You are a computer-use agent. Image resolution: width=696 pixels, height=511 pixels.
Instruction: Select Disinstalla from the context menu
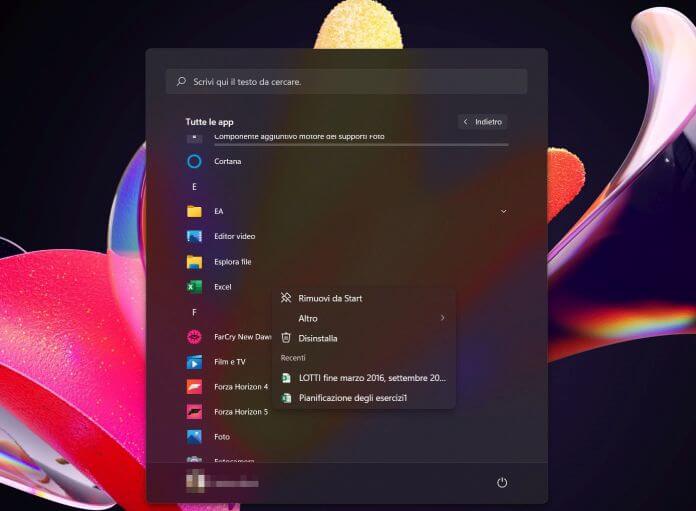[x=364, y=338]
